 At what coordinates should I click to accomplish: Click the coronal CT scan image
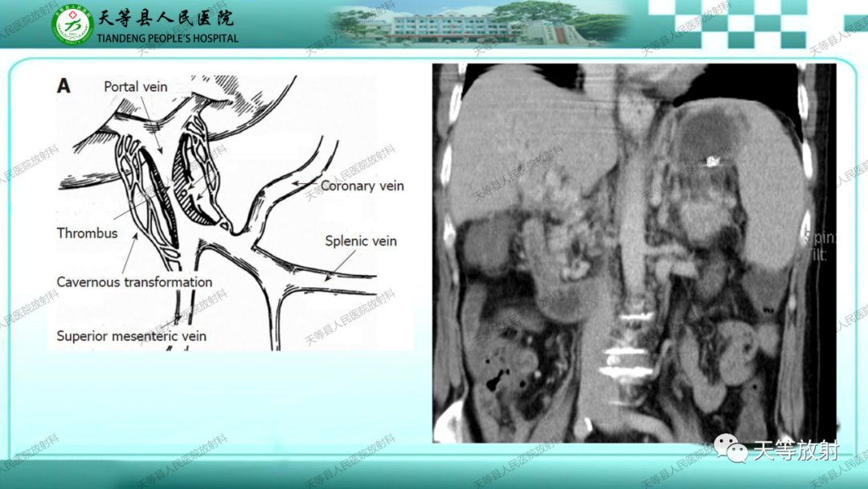tap(634, 253)
